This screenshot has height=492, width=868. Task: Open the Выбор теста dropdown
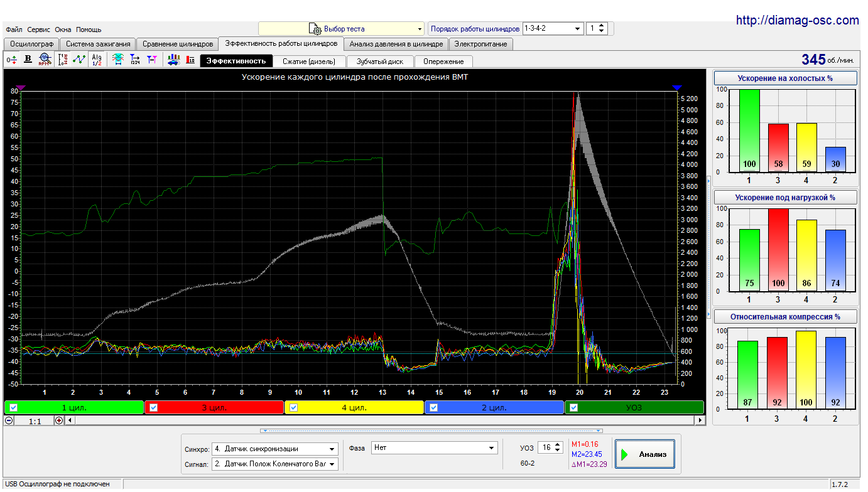(341, 29)
